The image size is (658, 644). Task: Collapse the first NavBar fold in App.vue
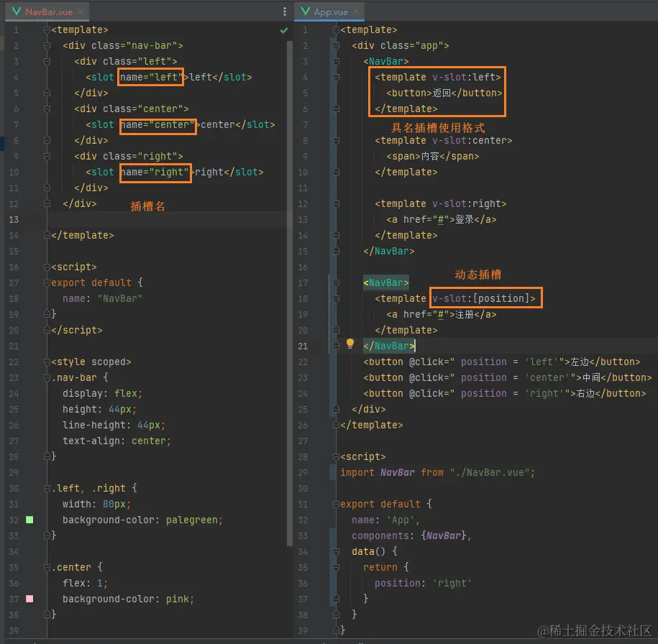click(336, 62)
